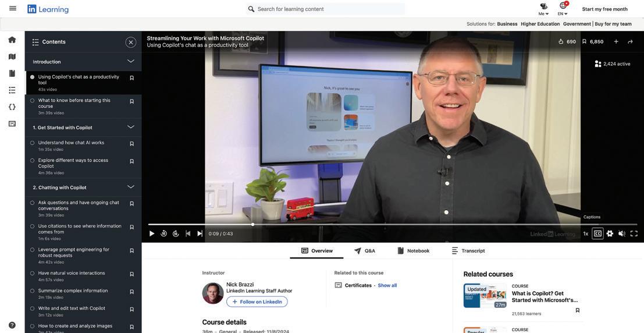This screenshot has height=333, width=644.
Task: Seek on the video progress bar
Action: click(393, 225)
